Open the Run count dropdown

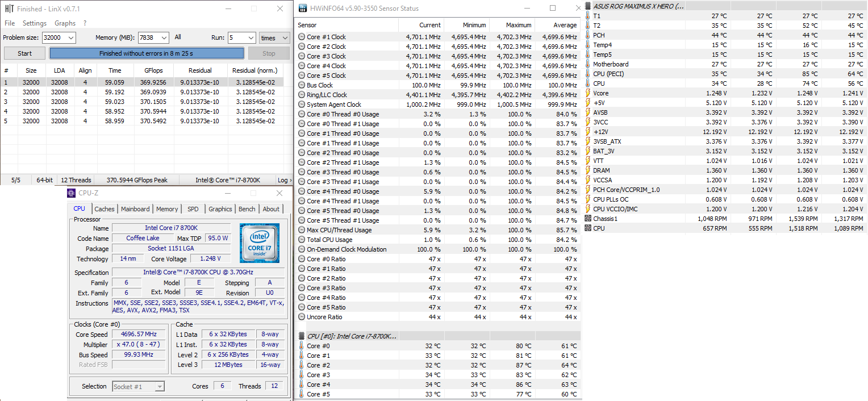coord(251,37)
